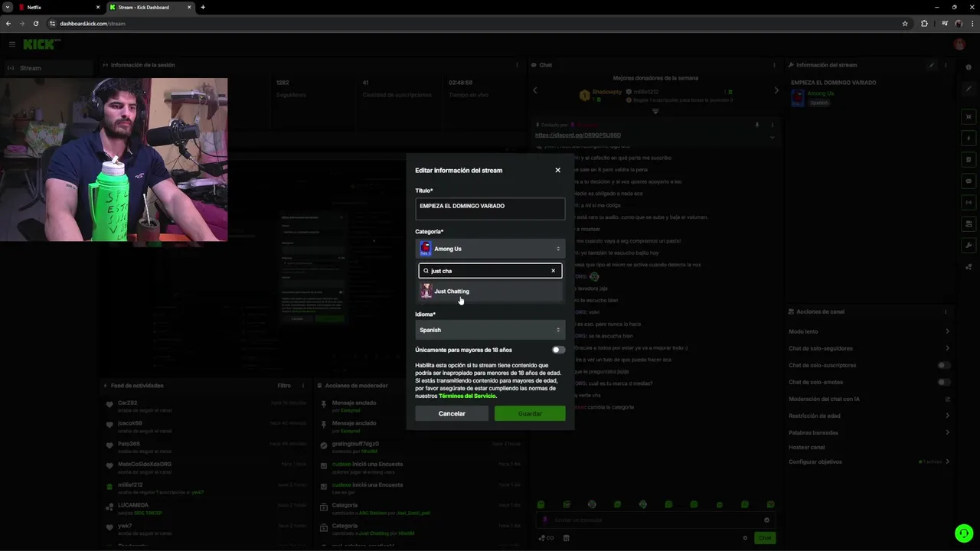
Task: Click LUCAMEDA in the activity feed
Action: pos(132,506)
